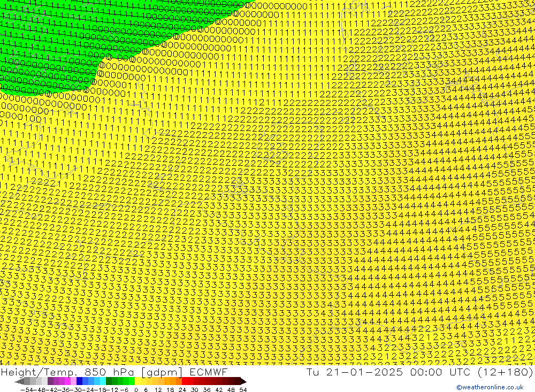
Task: Click the -18 legend label
Action: coord(101,390)
